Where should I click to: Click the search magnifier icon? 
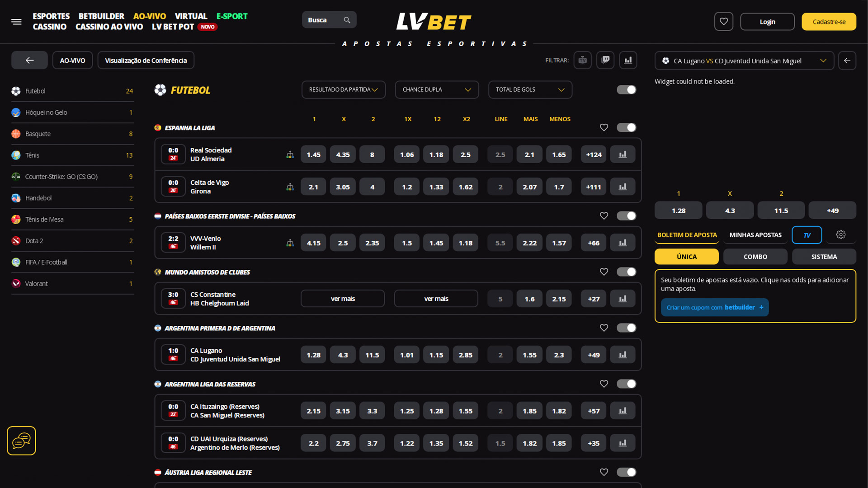347,20
